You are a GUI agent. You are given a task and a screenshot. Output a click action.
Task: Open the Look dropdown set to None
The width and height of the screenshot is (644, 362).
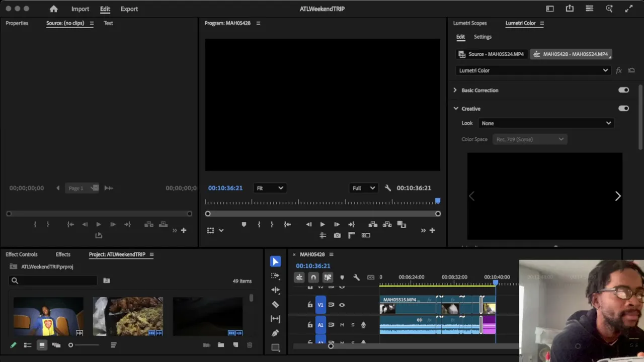546,123
